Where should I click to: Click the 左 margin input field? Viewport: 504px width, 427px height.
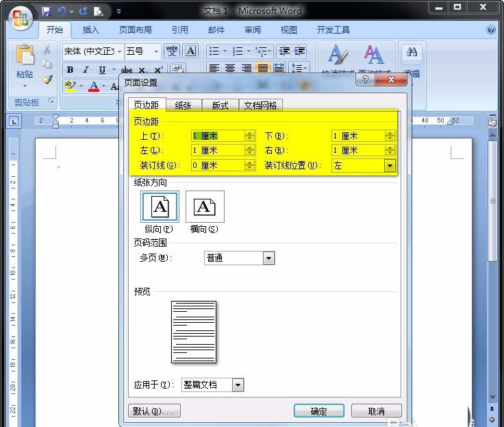[x=217, y=150]
